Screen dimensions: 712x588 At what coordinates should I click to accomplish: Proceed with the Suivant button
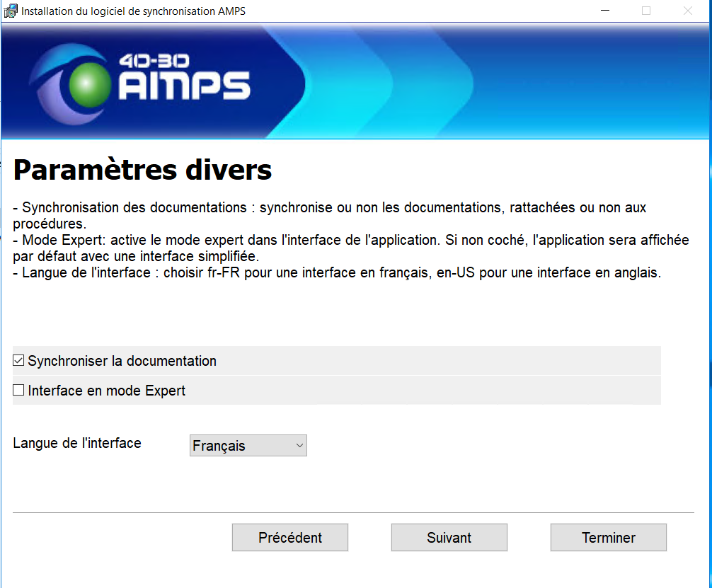(449, 538)
